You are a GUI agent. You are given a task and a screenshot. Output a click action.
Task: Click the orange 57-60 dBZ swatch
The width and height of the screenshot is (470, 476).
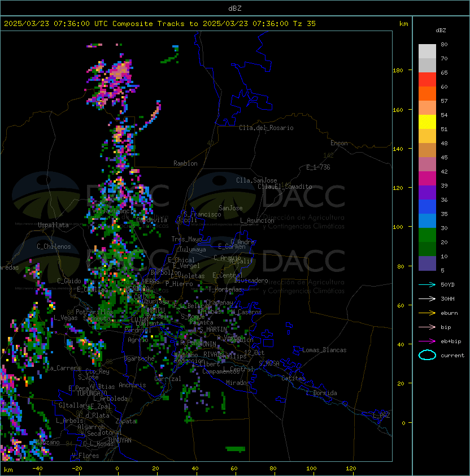[427, 93]
